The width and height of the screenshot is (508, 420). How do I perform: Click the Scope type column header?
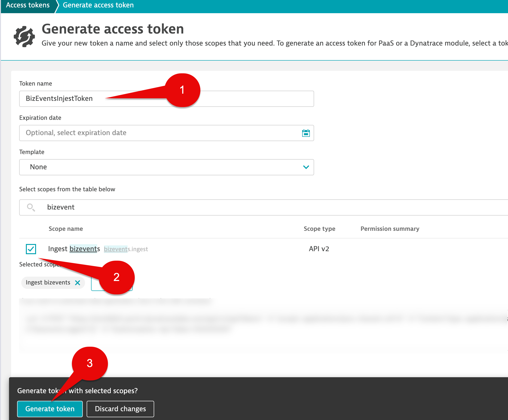319,229
